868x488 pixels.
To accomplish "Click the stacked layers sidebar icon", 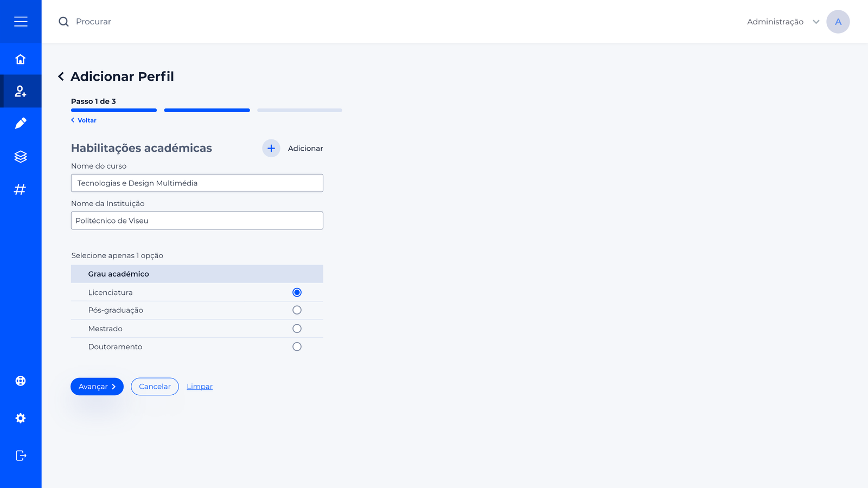I will [21, 157].
